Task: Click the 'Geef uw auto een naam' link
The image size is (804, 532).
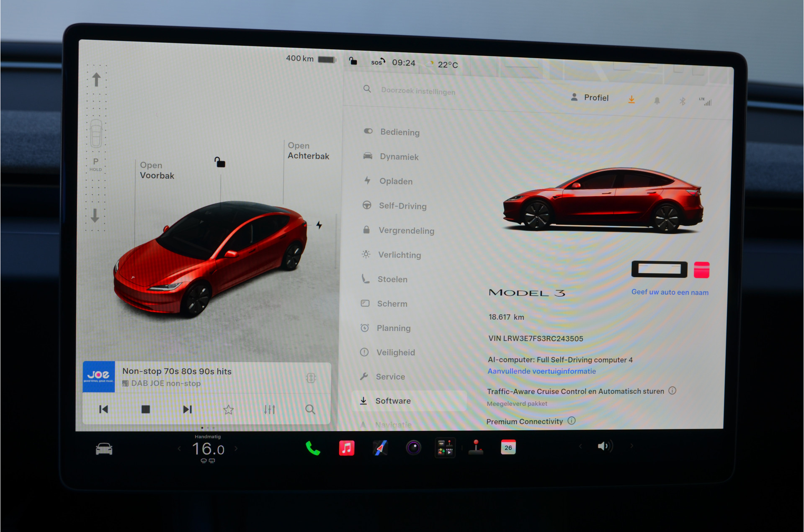Action: [x=670, y=292]
